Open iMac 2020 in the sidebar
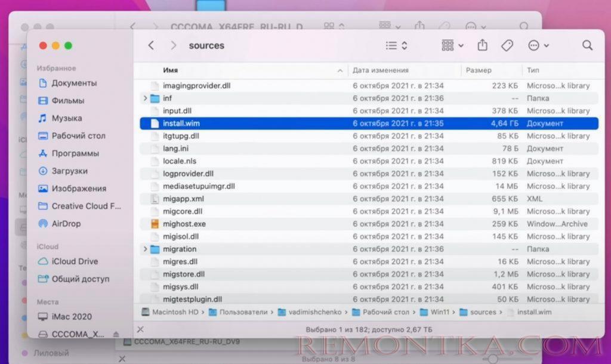Image resolution: width=611 pixels, height=364 pixels. click(65, 316)
